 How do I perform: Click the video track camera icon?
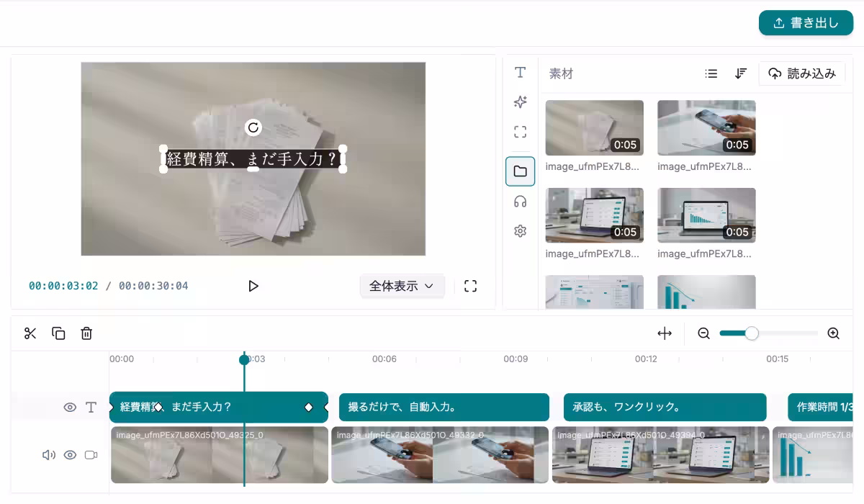[91, 455]
